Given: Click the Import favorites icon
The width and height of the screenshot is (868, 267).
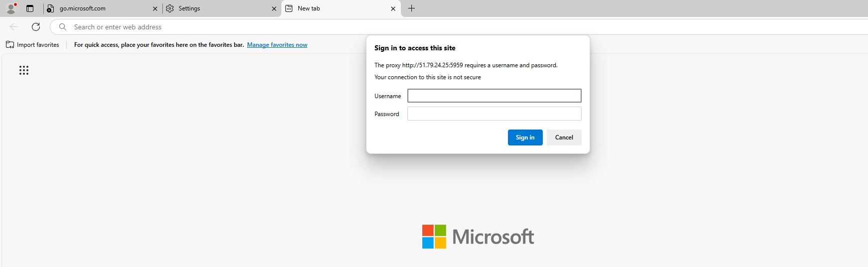Looking at the screenshot, I should tap(10, 45).
